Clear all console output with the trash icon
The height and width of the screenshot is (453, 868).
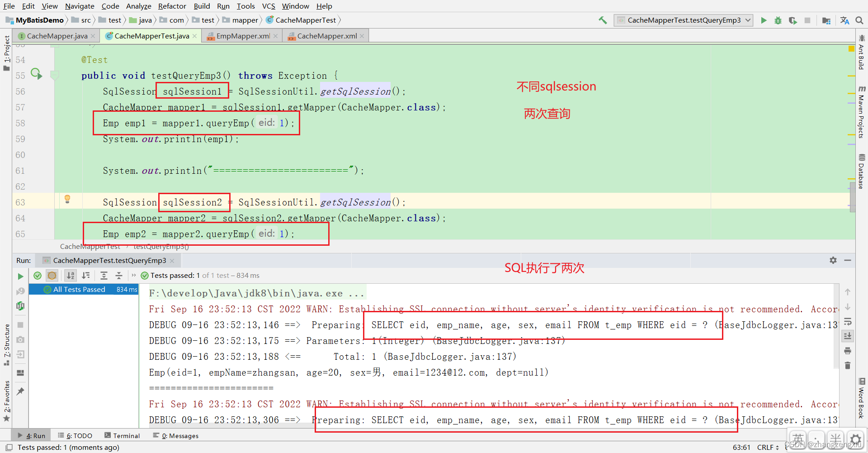coord(848,365)
